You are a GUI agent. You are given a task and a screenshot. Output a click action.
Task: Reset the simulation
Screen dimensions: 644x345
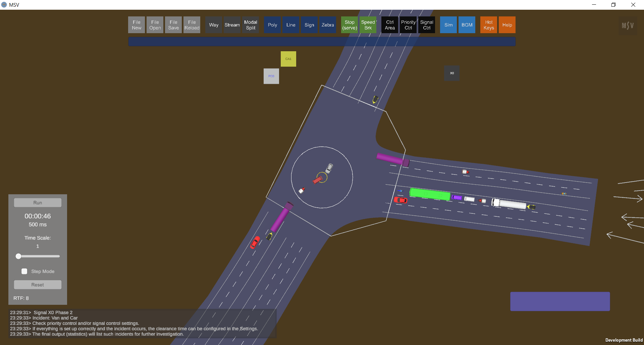pyautogui.click(x=38, y=285)
